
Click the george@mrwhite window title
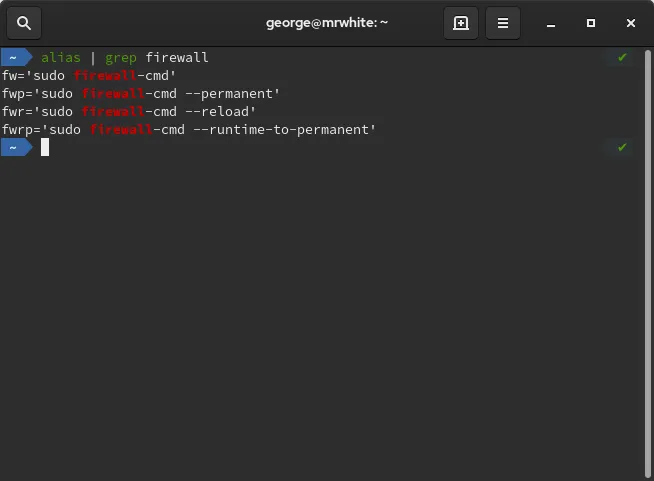[x=327, y=23]
